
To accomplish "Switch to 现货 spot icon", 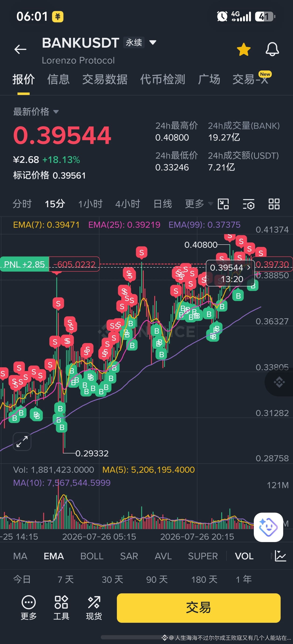I will pos(94,608).
